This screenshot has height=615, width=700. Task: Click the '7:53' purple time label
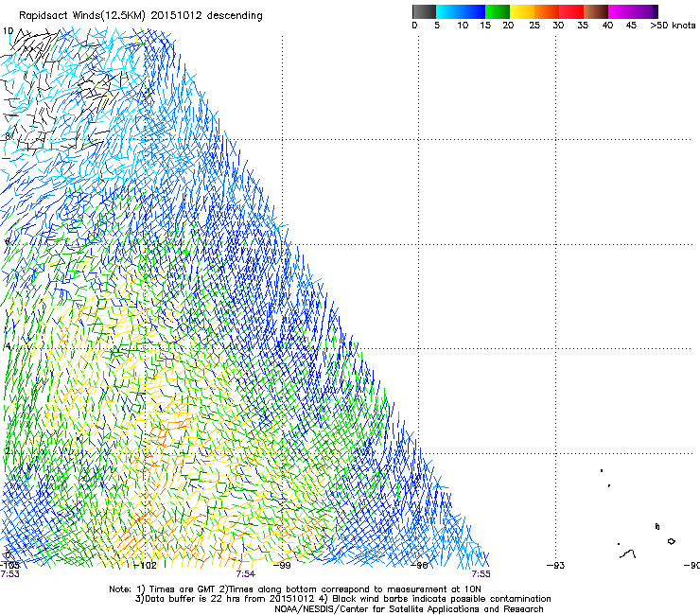9,574
